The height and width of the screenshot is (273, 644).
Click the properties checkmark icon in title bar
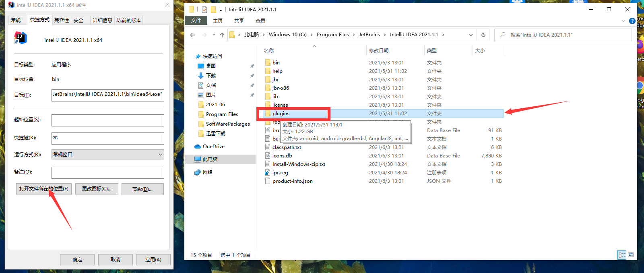click(x=204, y=9)
